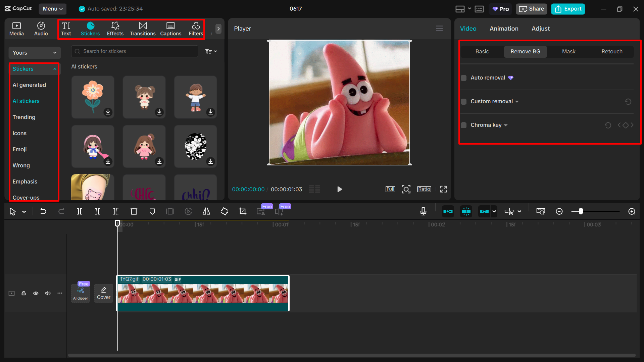Click the Record voiceover microphone icon

pyautogui.click(x=423, y=211)
